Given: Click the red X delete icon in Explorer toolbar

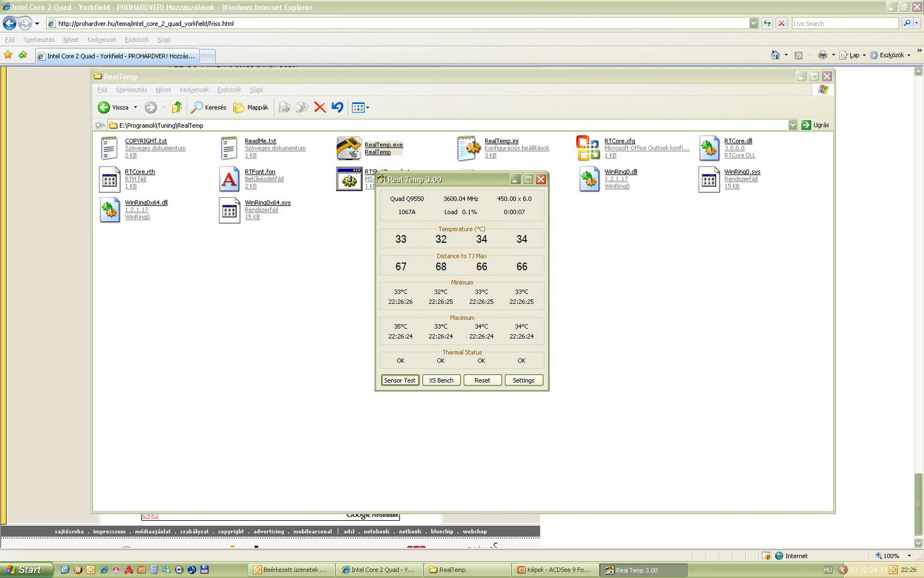Looking at the screenshot, I should tap(320, 107).
